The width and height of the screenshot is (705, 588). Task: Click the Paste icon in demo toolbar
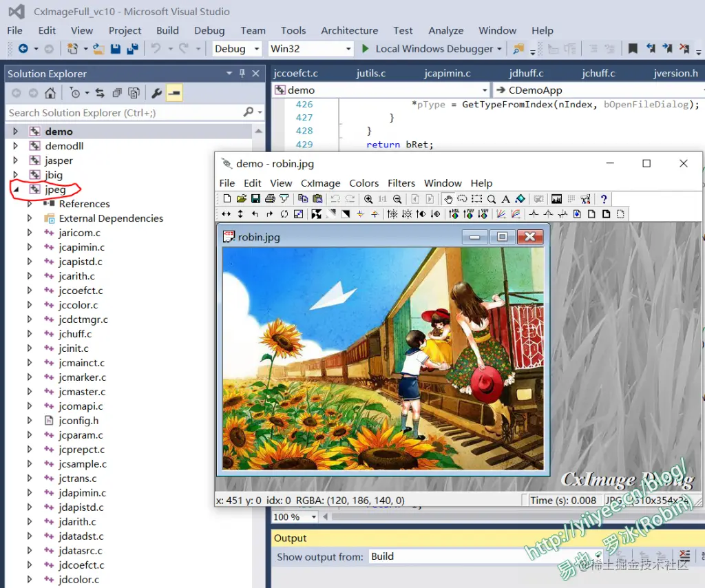(x=317, y=199)
